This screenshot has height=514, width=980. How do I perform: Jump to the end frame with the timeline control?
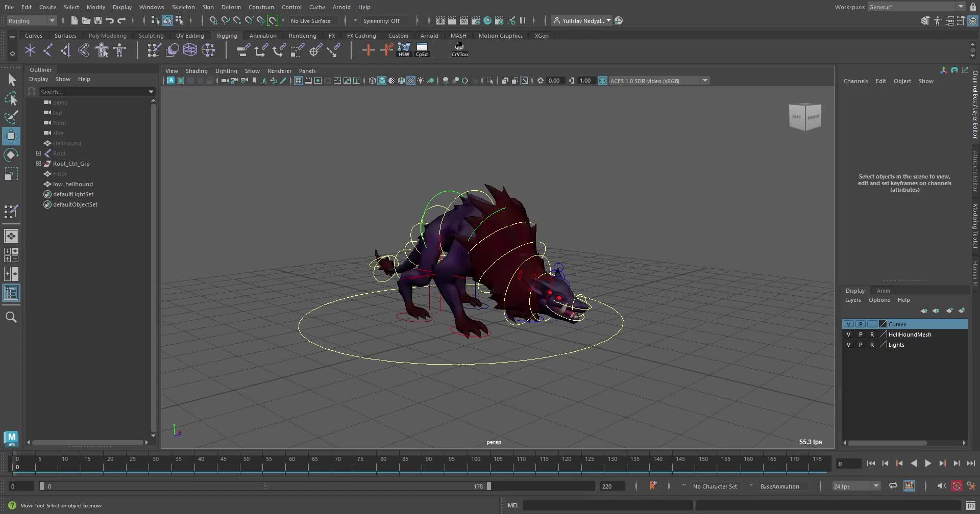point(971,463)
